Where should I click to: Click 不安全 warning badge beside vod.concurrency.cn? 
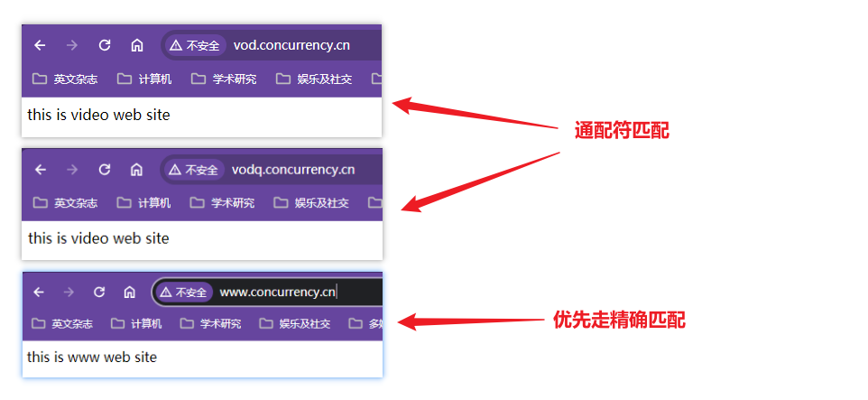(195, 45)
